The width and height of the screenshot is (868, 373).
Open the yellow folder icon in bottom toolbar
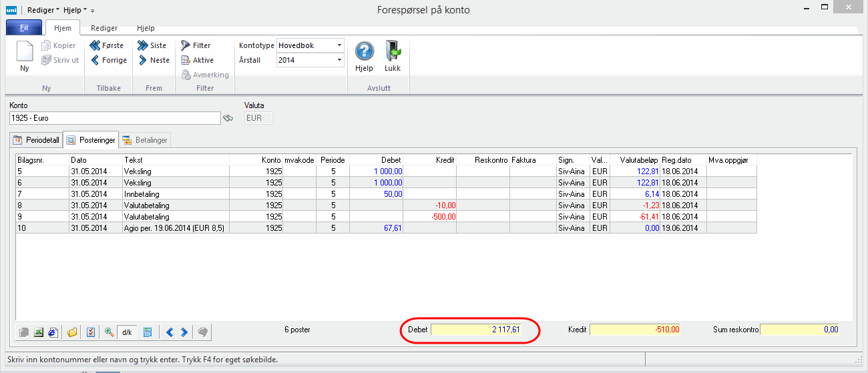pyautogui.click(x=72, y=332)
